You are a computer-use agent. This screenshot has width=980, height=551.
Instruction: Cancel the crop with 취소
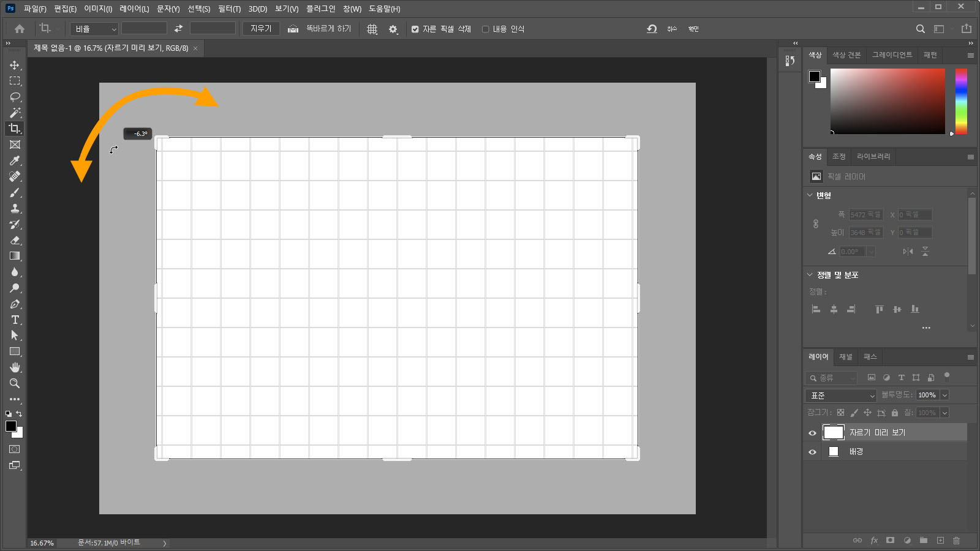(x=672, y=29)
